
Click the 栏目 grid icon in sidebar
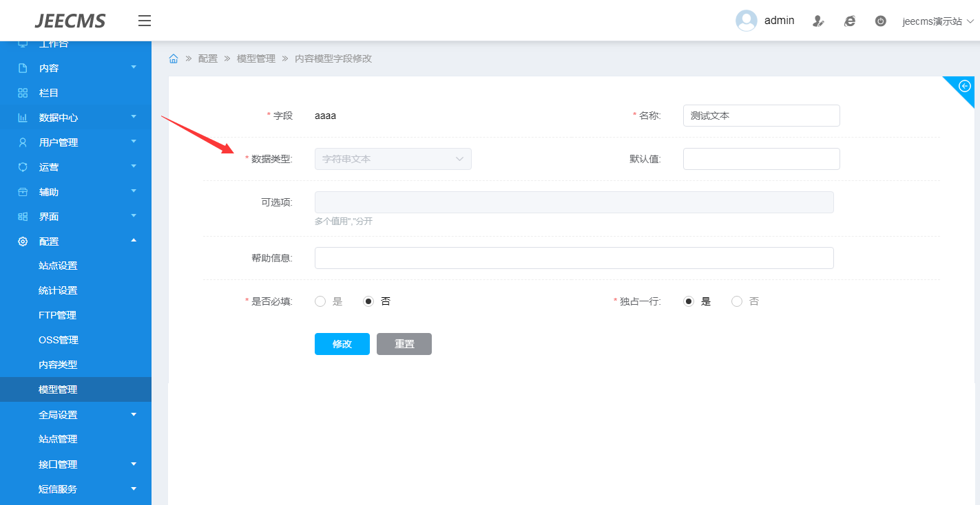(23, 93)
